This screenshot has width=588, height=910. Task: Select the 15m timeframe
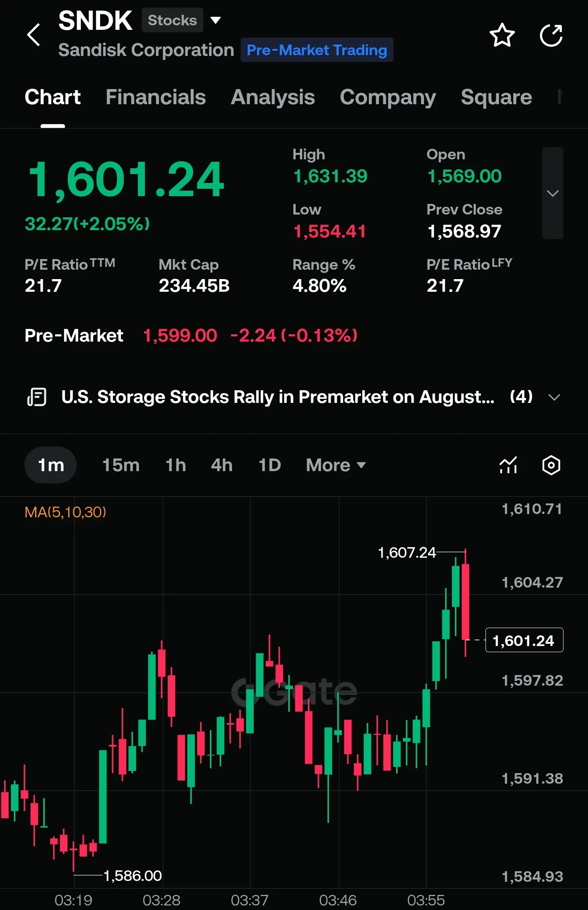(121, 465)
